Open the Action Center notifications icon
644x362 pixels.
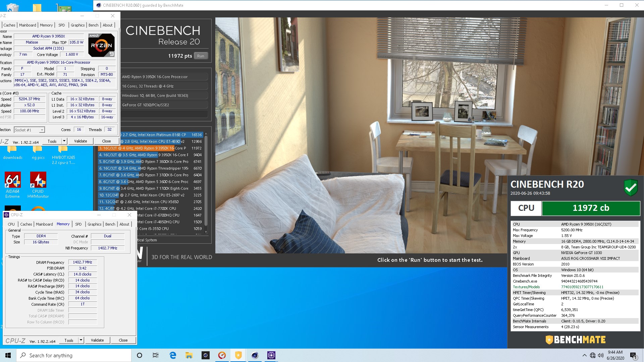pyautogui.click(x=633, y=355)
